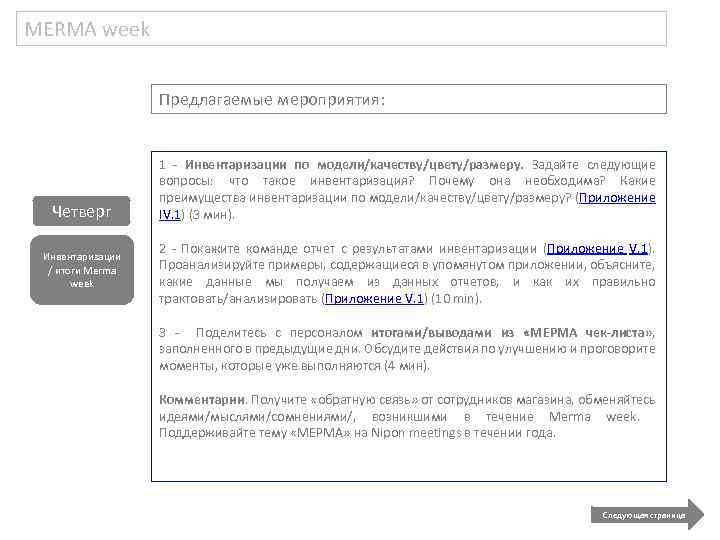Click the bold 'Комментарии' word
This screenshot has height=540, width=720.
pos(203,399)
